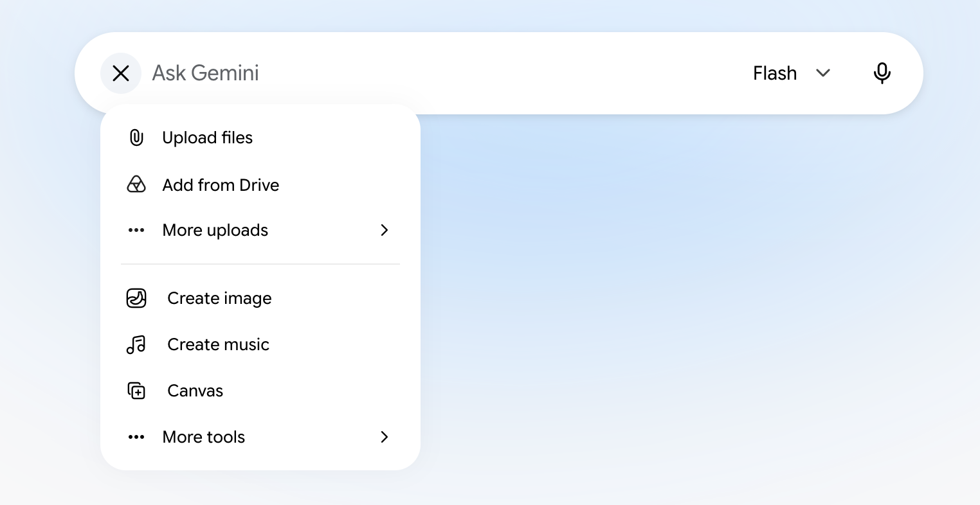Open the Flash model selector dropdown
Screen dimensions: 980x505
[x=792, y=73]
